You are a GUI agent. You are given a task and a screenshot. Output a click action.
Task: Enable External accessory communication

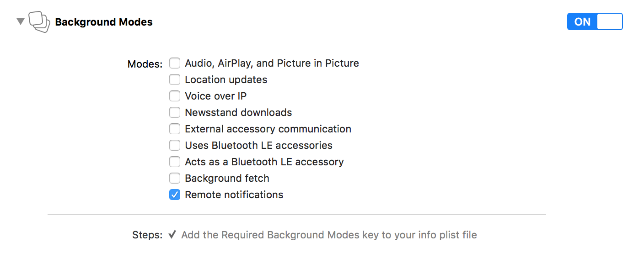point(175,129)
